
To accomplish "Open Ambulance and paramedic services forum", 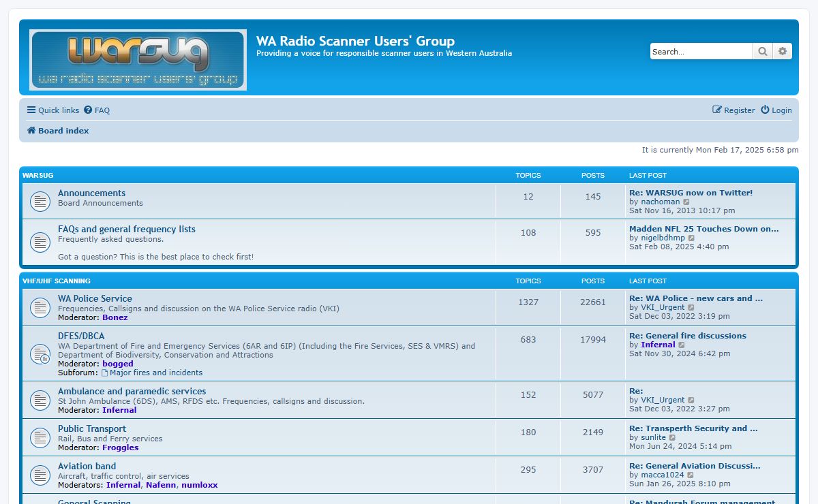I will 132,392.
